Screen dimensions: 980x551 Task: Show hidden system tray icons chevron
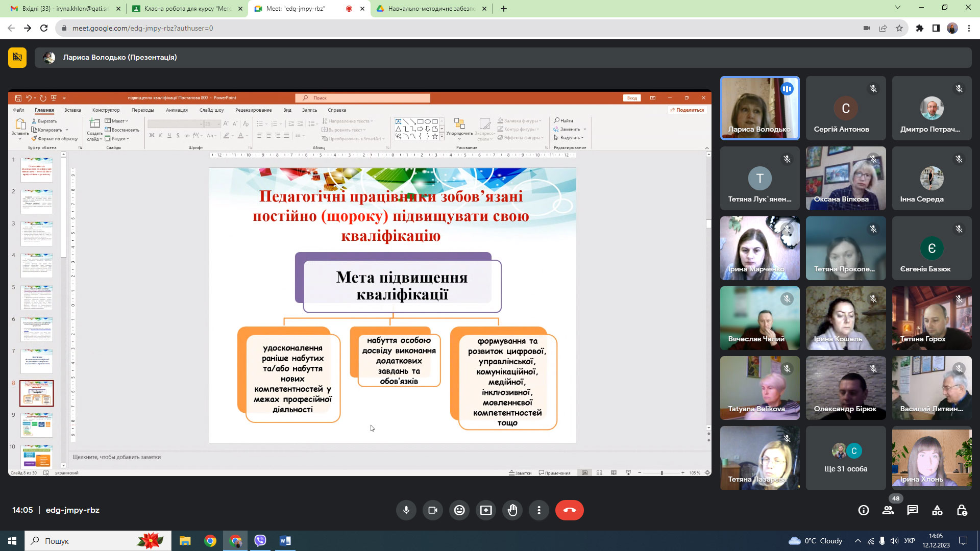857,541
